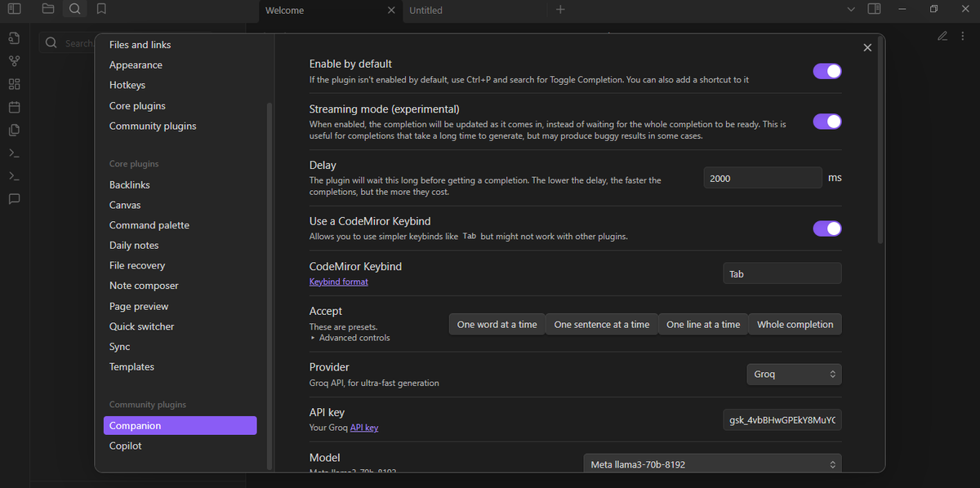The width and height of the screenshot is (980, 488).
Task: Click the insert template ribbon icon
Action: click(14, 130)
